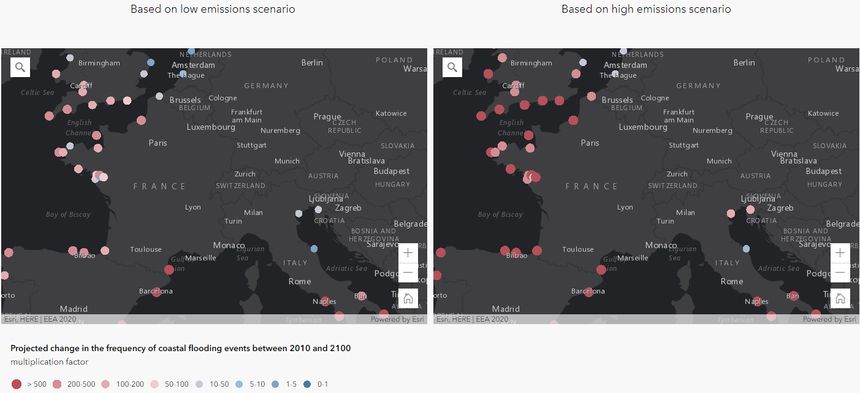Click 'Based on high emissions scenario' heading

point(646,9)
